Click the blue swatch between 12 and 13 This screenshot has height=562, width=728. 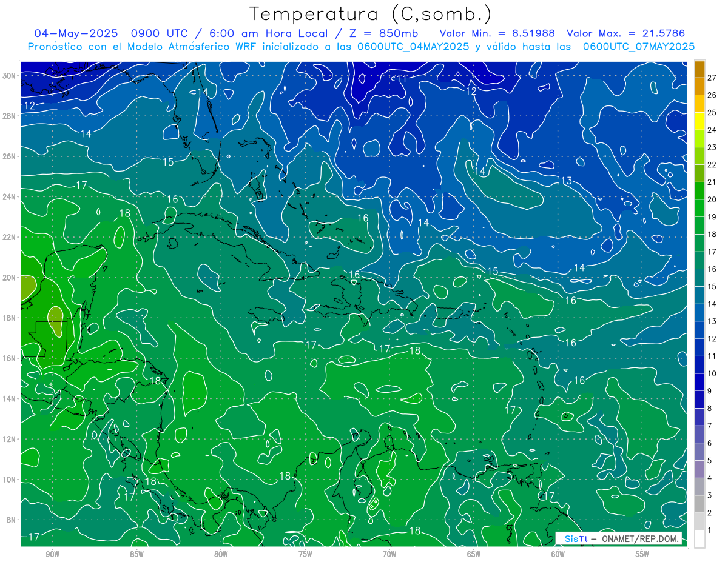tap(699, 330)
